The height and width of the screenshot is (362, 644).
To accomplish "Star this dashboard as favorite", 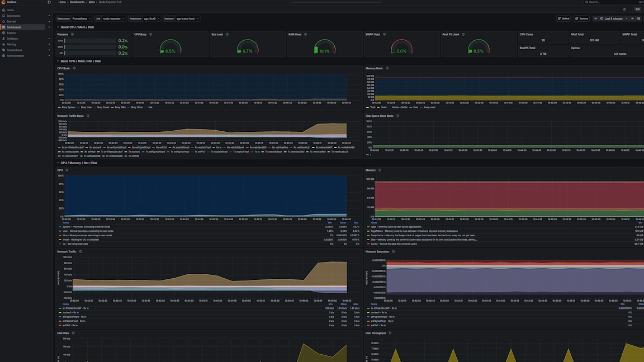I will coord(624,9).
